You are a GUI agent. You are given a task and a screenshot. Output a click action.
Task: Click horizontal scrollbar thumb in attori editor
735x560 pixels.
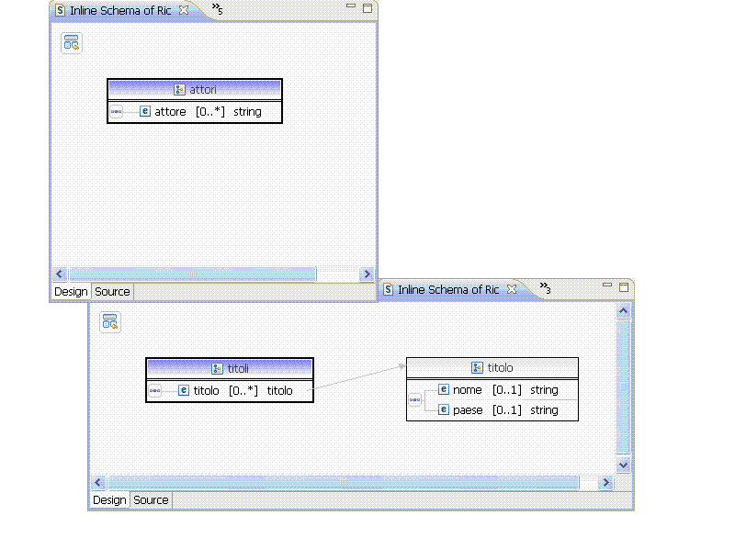point(193,274)
